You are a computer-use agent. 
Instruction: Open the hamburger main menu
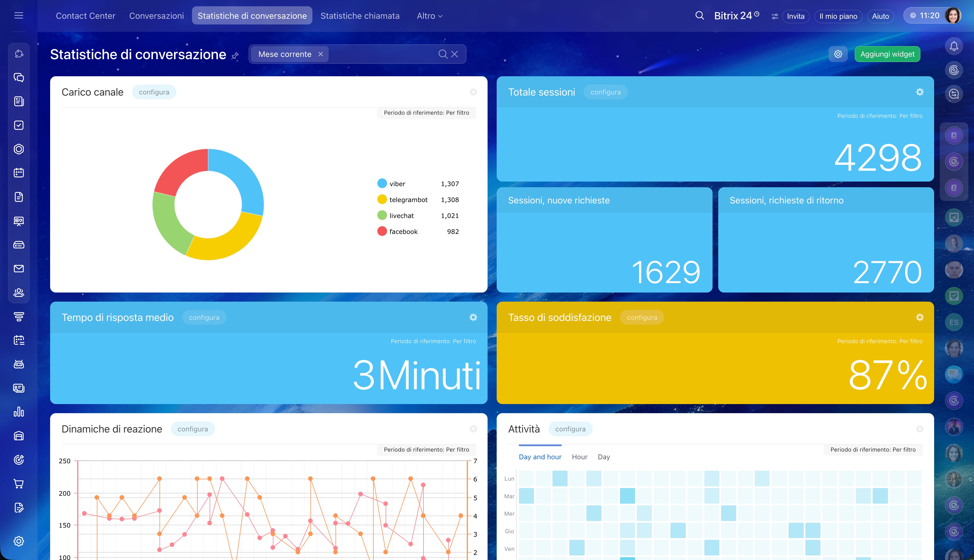[19, 15]
